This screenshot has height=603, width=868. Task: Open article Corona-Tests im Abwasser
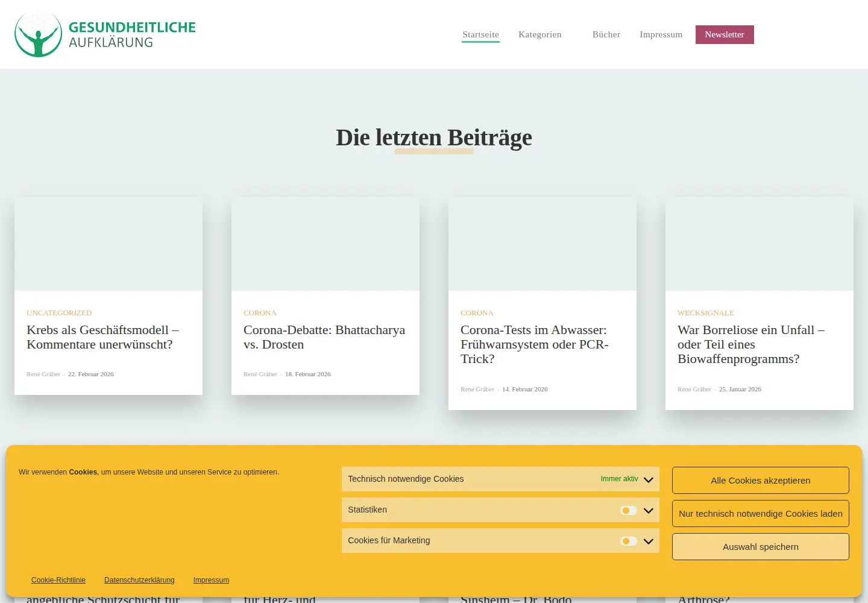point(535,344)
